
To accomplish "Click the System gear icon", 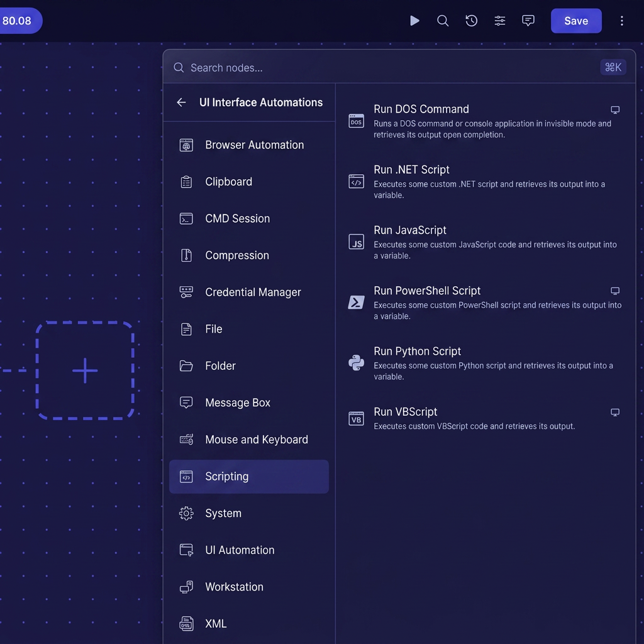I will click(x=186, y=513).
